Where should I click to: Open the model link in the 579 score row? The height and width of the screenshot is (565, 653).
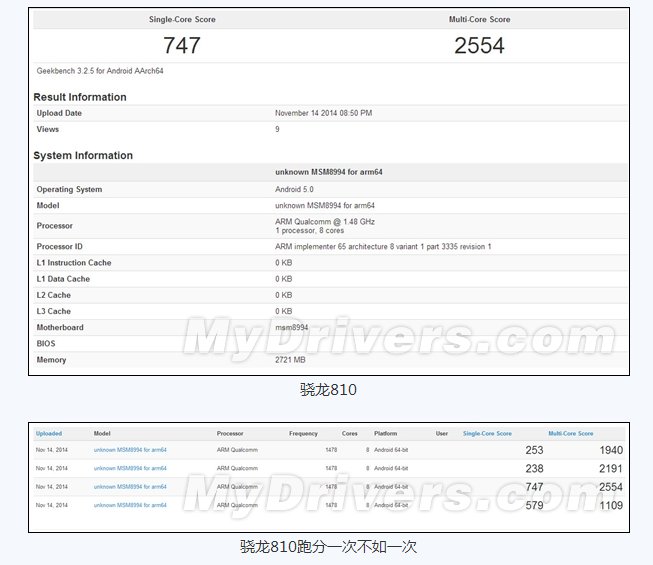pyautogui.click(x=130, y=505)
